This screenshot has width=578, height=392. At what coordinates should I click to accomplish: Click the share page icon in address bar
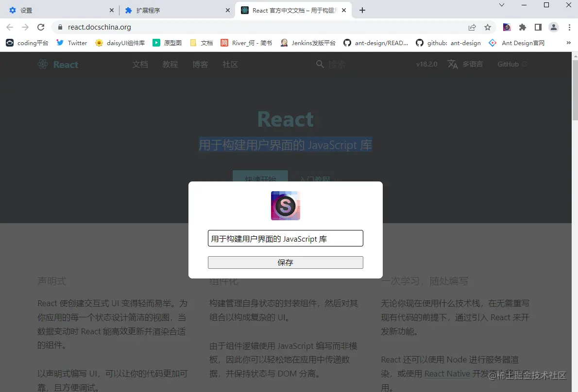click(x=472, y=27)
